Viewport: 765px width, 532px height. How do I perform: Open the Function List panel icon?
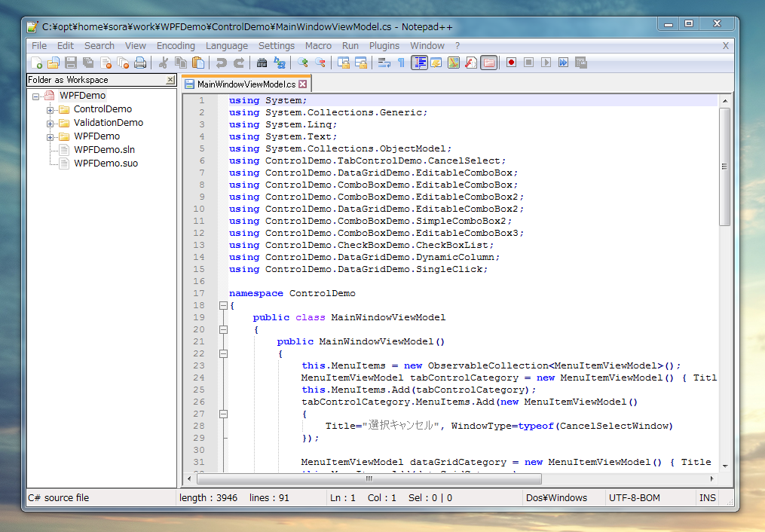pos(471,63)
